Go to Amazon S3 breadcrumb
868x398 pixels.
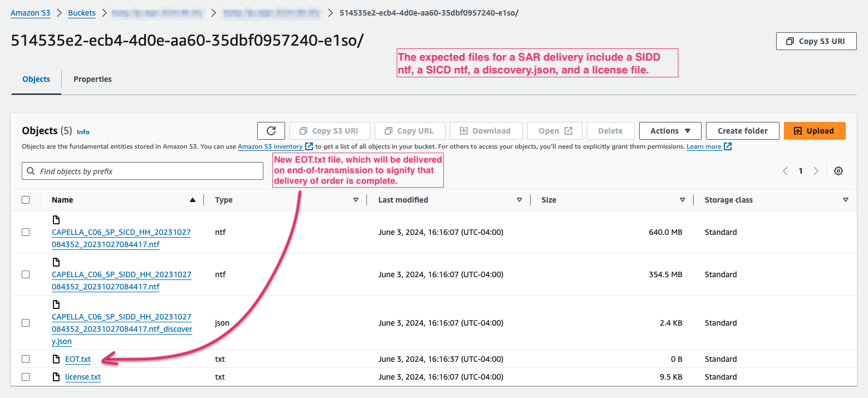pyautogui.click(x=31, y=13)
